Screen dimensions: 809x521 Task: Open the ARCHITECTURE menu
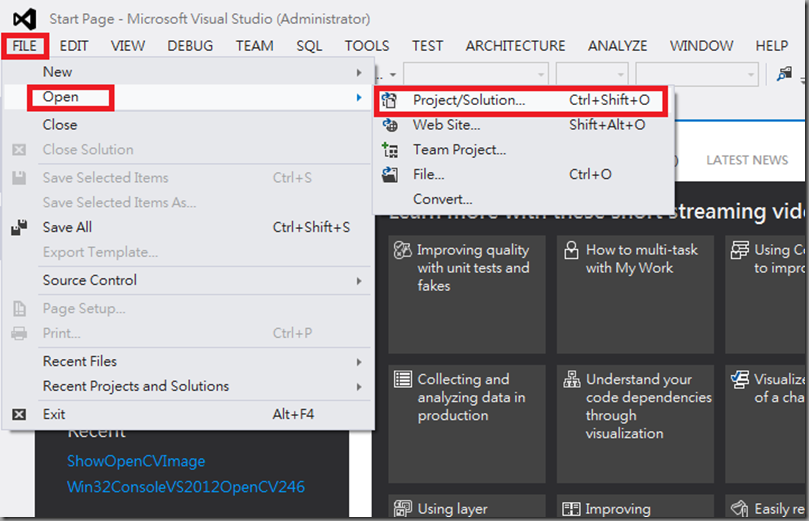515,46
